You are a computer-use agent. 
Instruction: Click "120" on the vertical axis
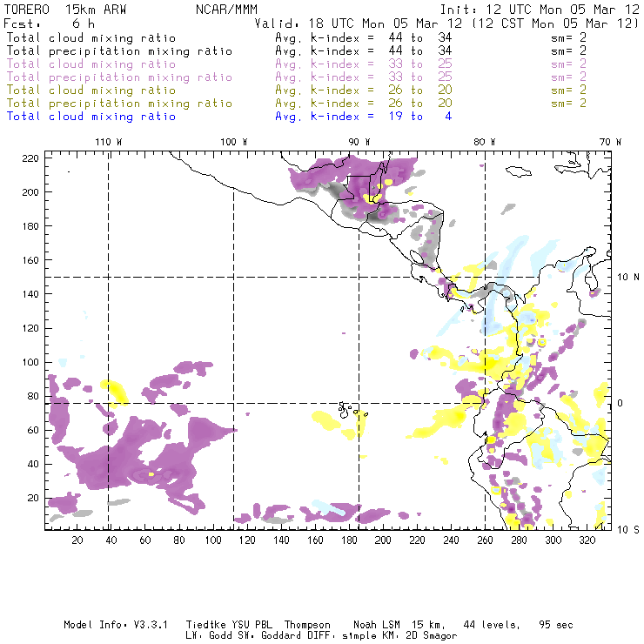30,328
